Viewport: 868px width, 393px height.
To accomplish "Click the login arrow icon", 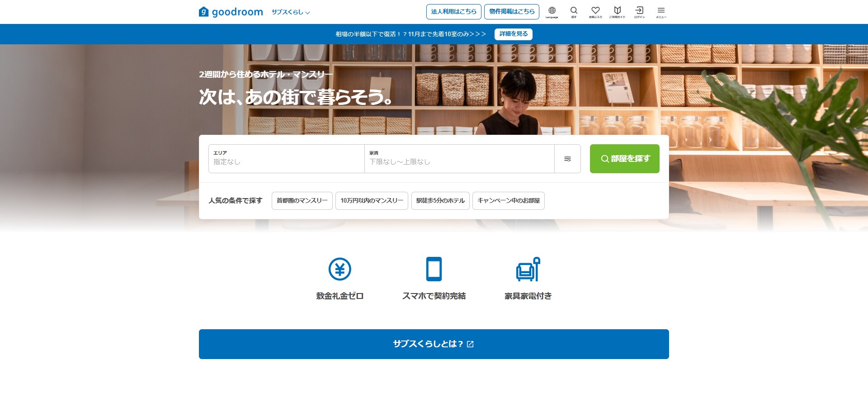I will (639, 12).
